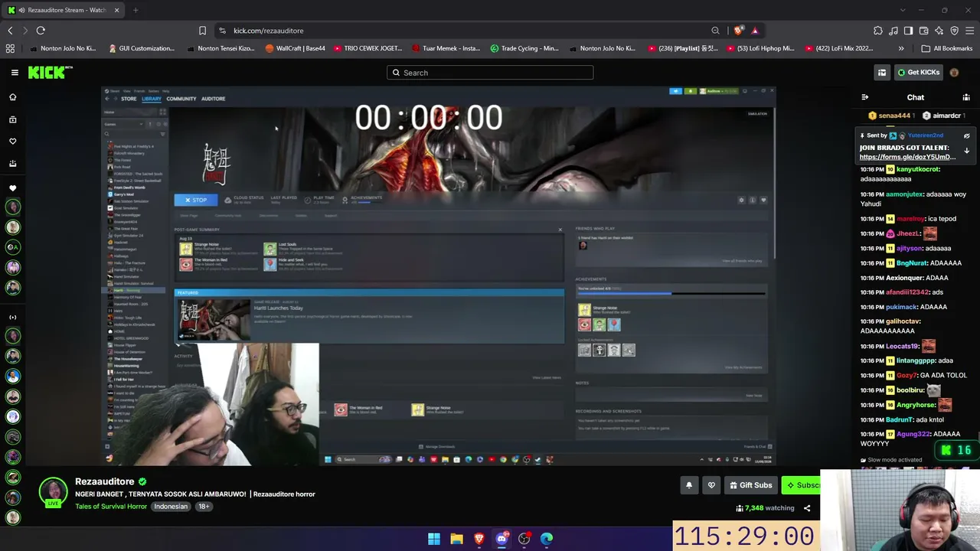Close the post-game summary panel
The image size is (980, 551).
(x=560, y=230)
